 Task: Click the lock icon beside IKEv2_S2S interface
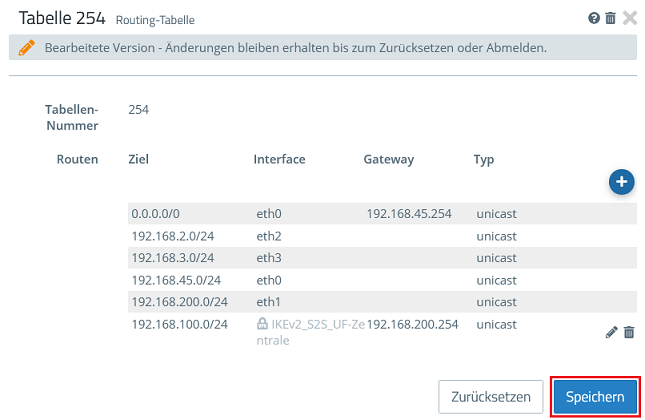coord(262,325)
